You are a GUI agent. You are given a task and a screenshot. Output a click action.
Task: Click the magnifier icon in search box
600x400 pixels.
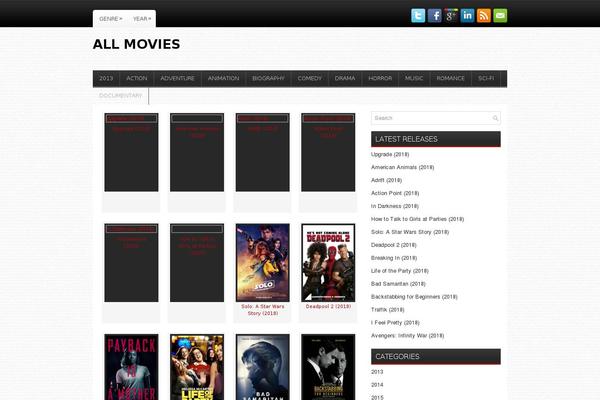[x=495, y=118]
